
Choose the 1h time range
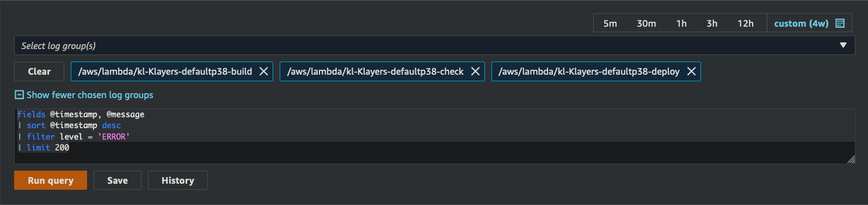click(681, 23)
